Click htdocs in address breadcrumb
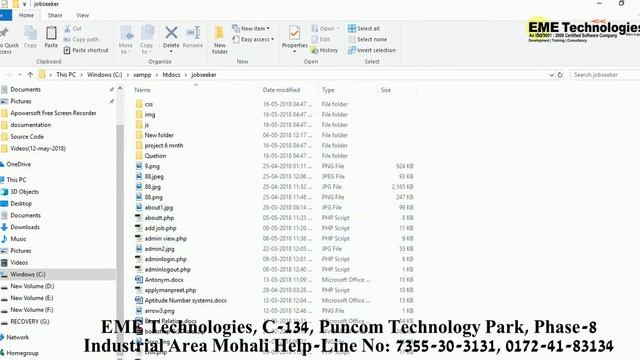Image resolution: width=640 pixels, height=360 pixels. 171,75
